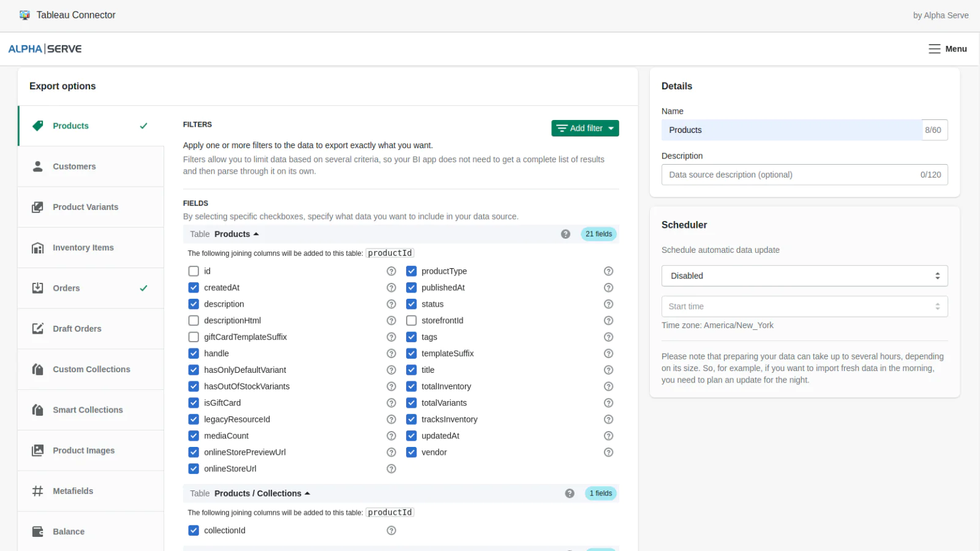
Task: Click the Custom Collections bag icon
Action: (x=37, y=369)
